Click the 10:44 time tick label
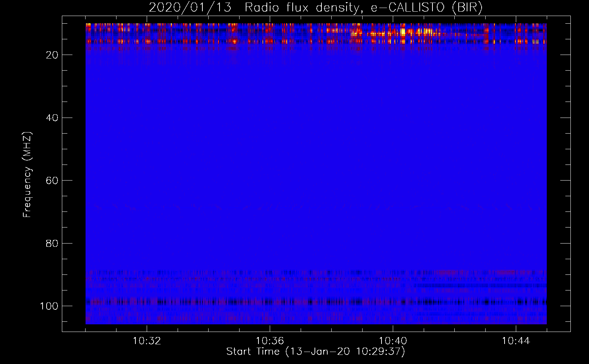589x364 pixels. [x=516, y=341]
